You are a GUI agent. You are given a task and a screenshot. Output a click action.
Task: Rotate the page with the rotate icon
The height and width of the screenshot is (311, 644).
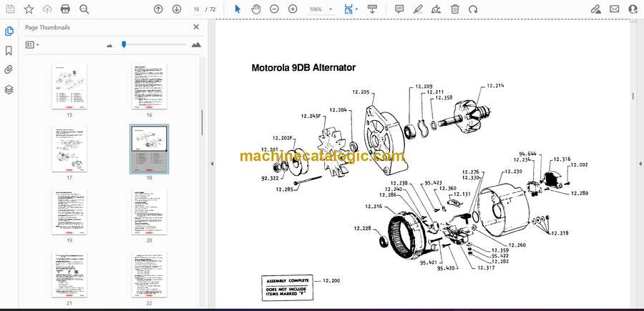pyautogui.click(x=473, y=9)
